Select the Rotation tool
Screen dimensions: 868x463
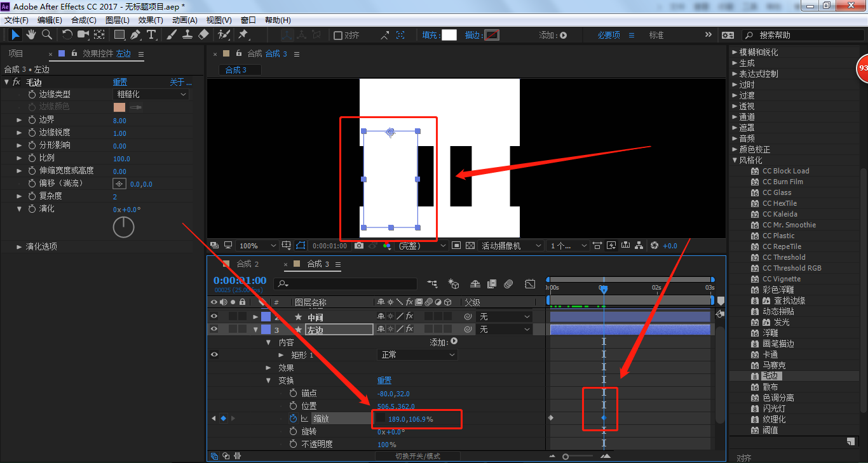[x=67, y=35]
